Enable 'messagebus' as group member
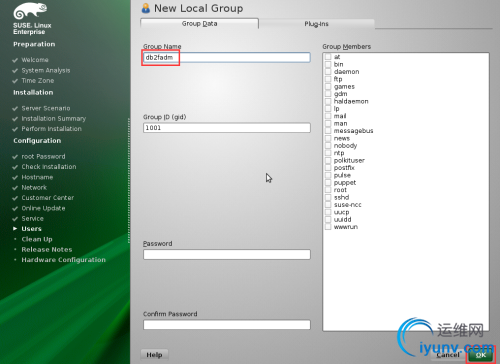This screenshot has height=364, width=500. pyautogui.click(x=328, y=131)
